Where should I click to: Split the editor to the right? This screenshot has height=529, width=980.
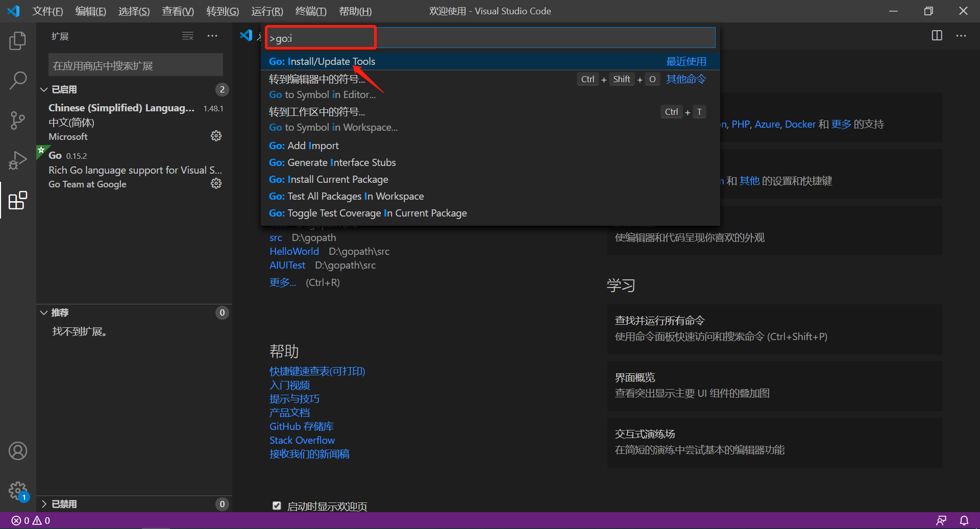pyautogui.click(x=937, y=36)
